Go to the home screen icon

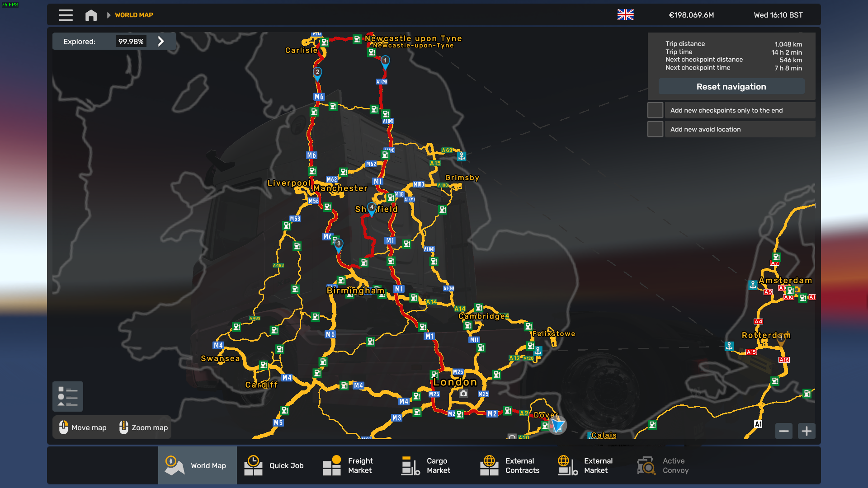click(91, 15)
